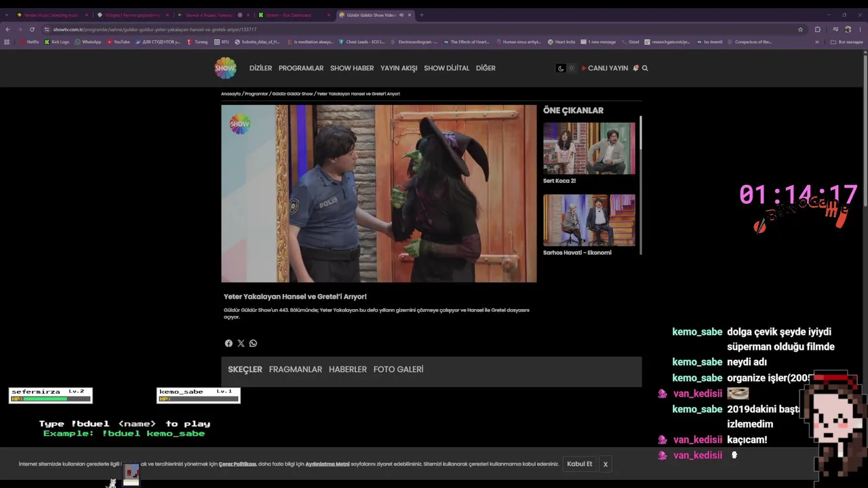Open the YouTube bookmark
The height and width of the screenshot is (488, 868).
click(119, 42)
